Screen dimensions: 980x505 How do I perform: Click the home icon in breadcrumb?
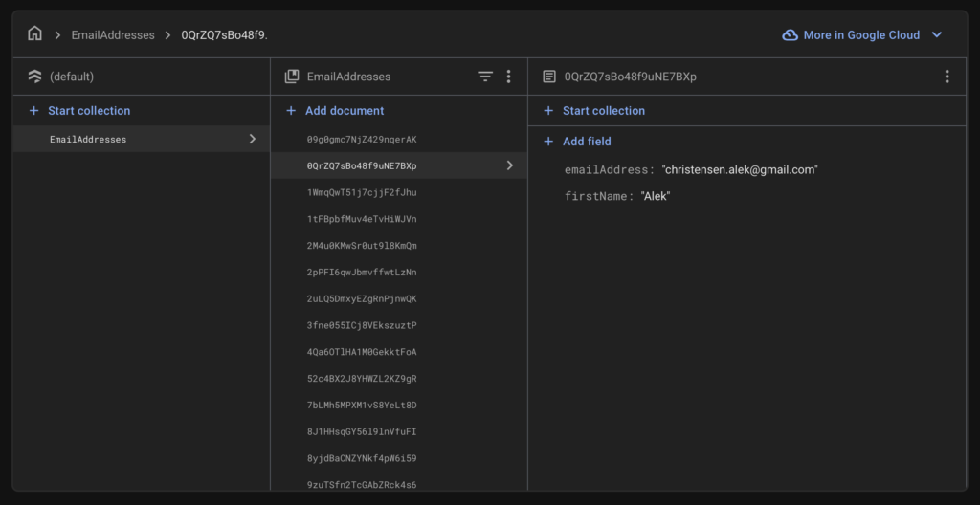[34, 34]
